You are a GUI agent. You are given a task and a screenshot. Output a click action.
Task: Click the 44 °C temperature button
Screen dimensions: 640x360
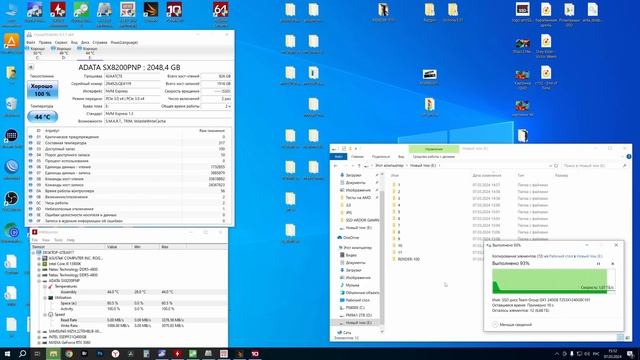(42, 117)
